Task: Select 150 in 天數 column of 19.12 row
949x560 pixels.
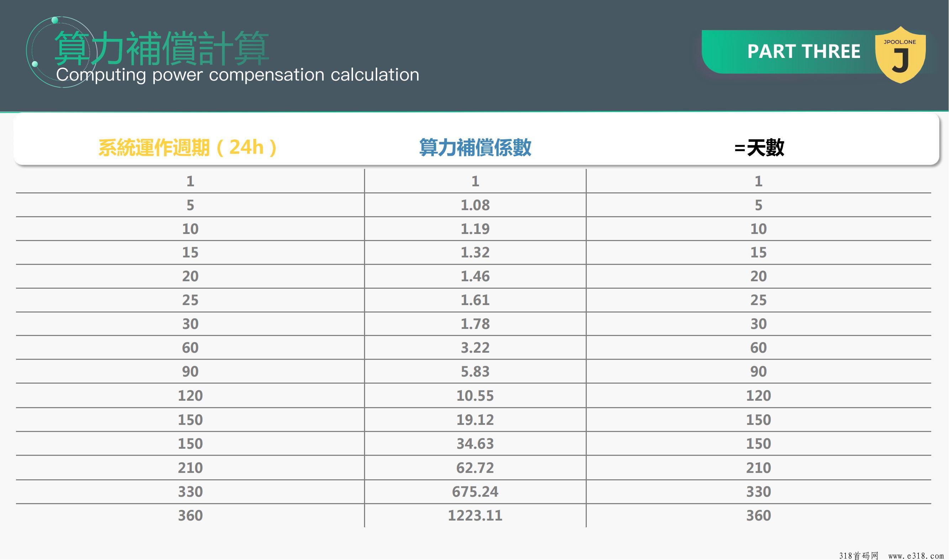Action: [758, 420]
